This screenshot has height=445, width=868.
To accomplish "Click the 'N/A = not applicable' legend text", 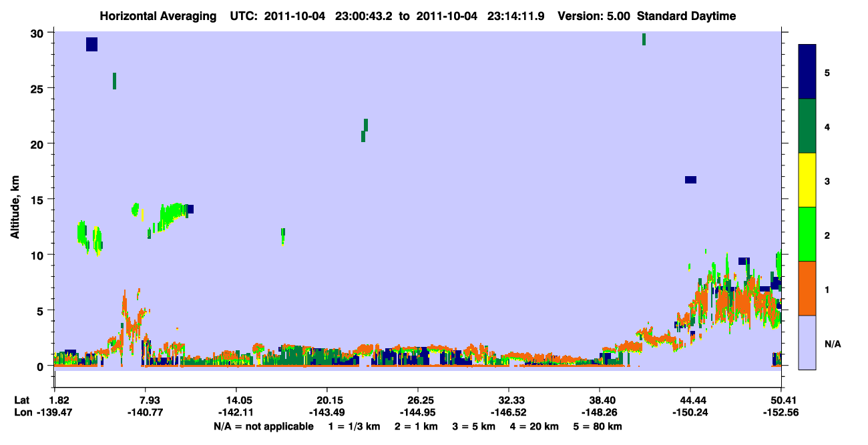I will tap(264, 426).
